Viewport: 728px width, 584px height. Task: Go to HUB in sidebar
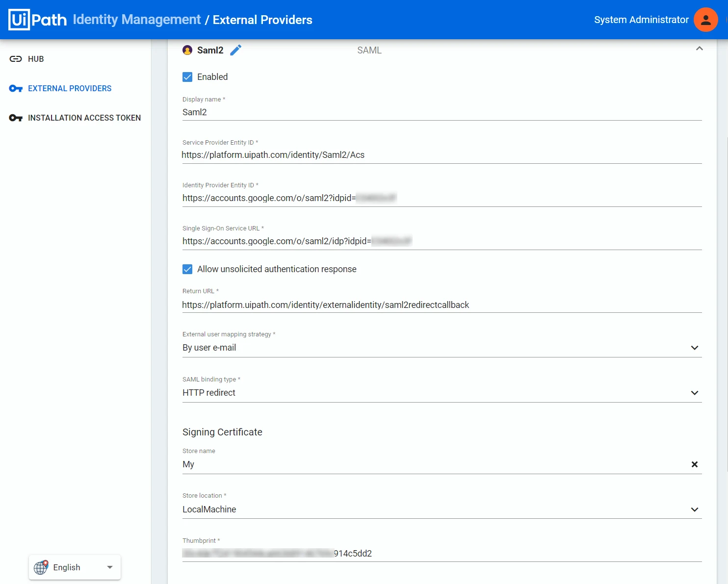(x=36, y=59)
